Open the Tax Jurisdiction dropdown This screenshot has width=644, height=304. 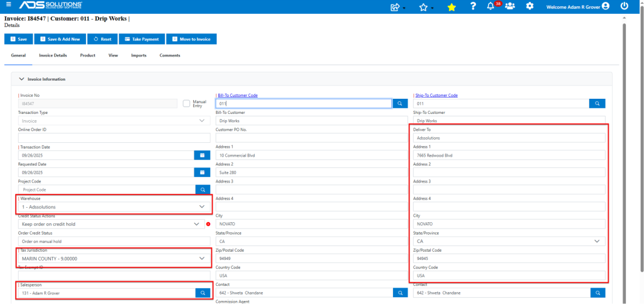coord(114,259)
